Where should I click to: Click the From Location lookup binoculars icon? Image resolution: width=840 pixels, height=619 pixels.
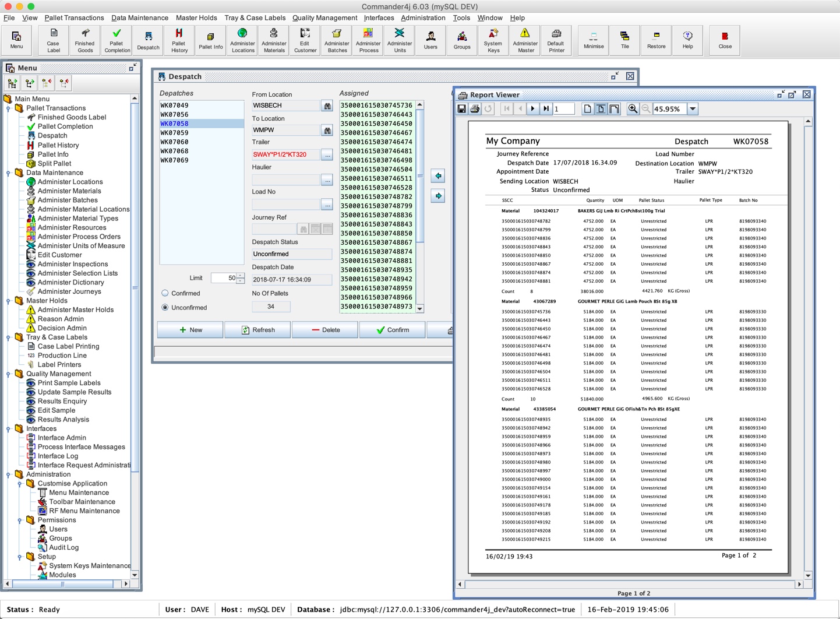[327, 106]
